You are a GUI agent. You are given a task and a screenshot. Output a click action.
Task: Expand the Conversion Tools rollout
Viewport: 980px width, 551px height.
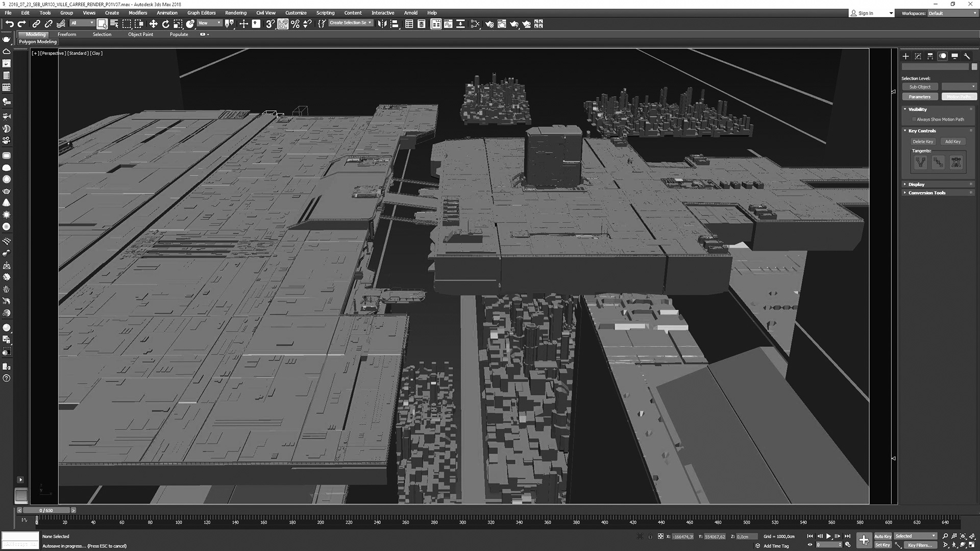[x=926, y=193]
